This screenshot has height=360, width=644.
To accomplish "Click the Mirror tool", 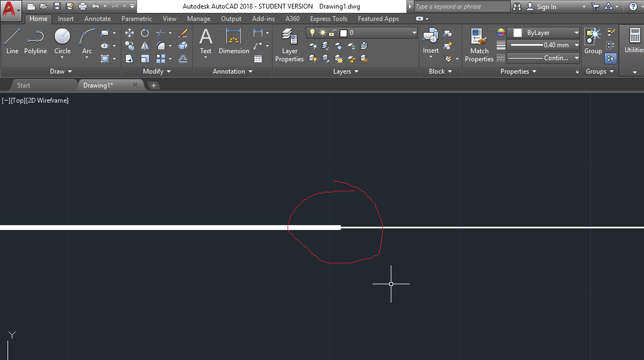I will pyautogui.click(x=145, y=45).
